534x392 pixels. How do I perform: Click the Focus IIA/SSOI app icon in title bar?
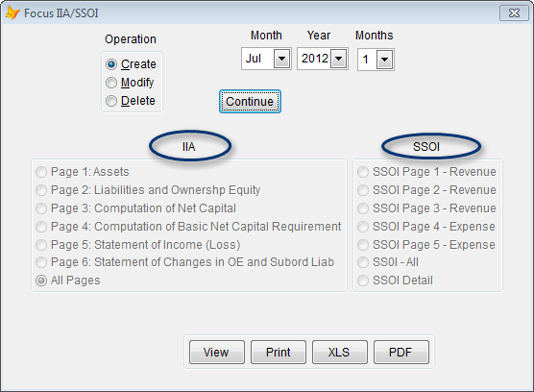click(12, 13)
